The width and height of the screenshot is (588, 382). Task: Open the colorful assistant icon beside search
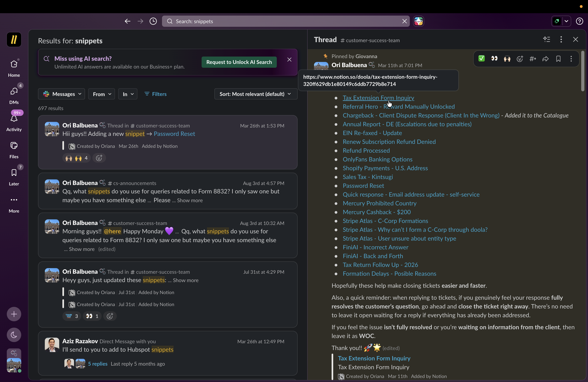pos(419,21)
